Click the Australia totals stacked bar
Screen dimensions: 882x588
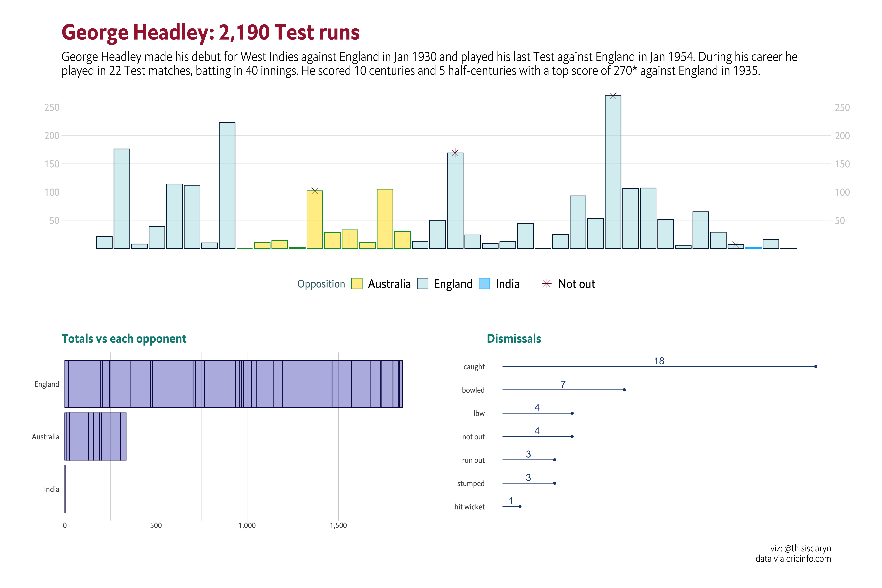95,436
